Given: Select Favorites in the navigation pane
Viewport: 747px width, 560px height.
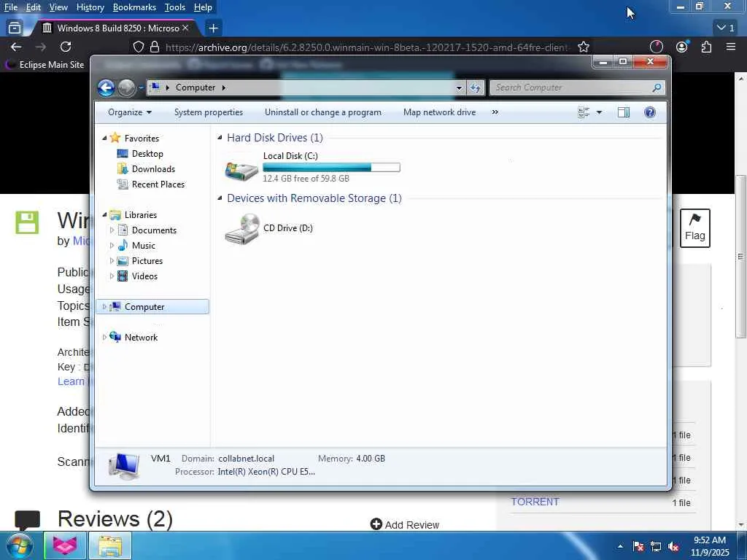Looking at the screenshot, I should (142, 138).
